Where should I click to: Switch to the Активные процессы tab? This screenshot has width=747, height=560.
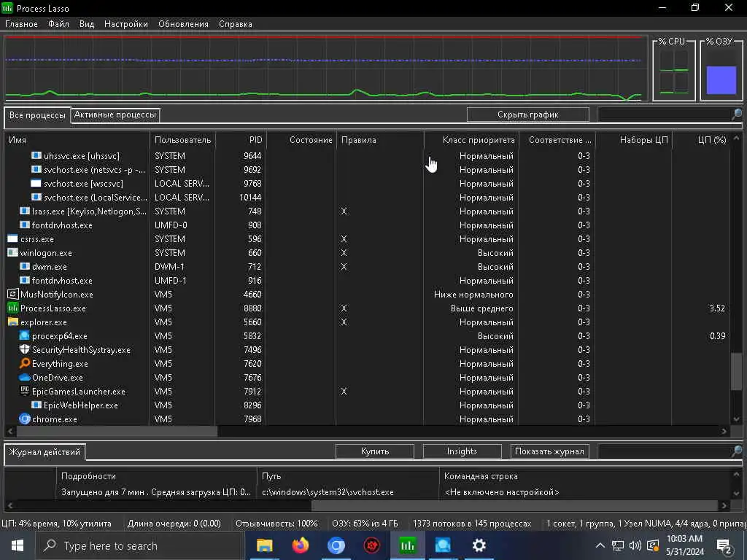point(115,114)
